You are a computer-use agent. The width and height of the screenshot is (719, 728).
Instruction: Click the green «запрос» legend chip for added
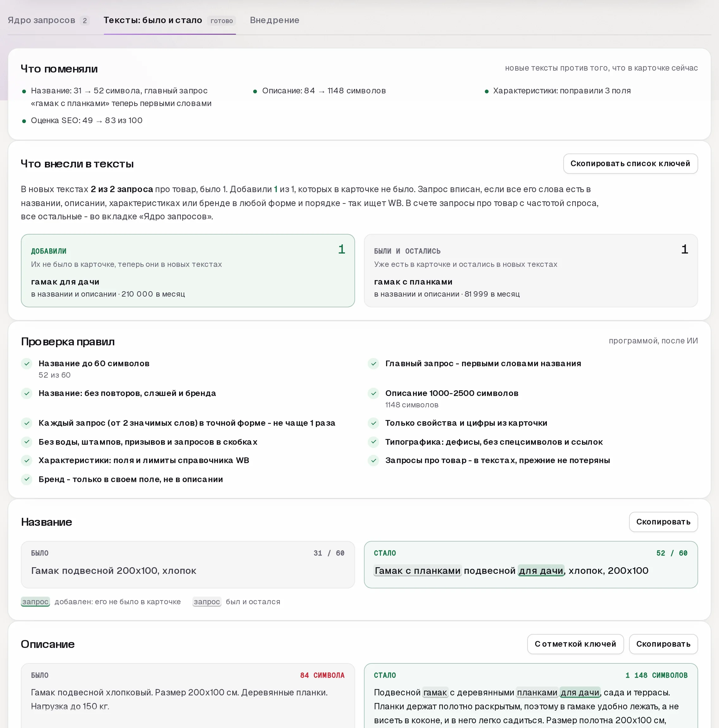(x=35, y=602)
